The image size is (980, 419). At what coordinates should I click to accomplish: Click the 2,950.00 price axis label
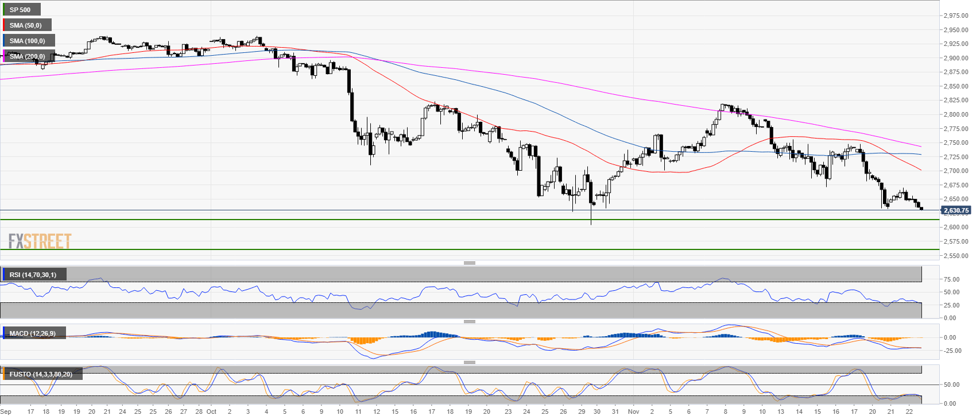[956, 30]
